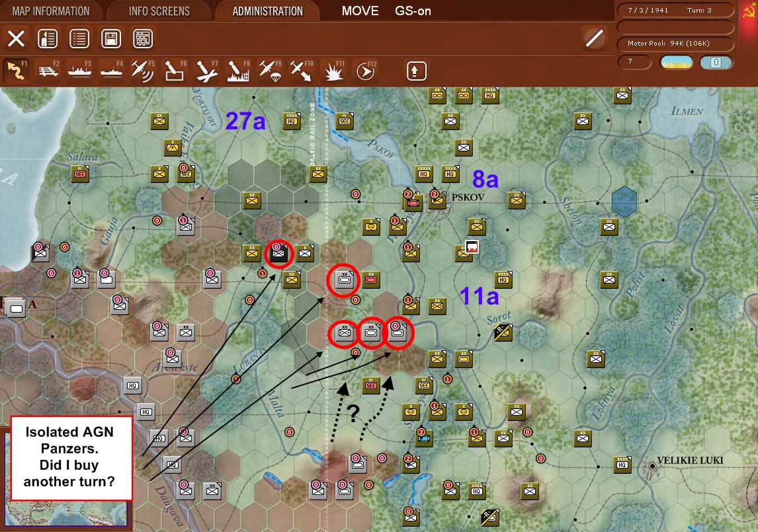
Task: Click the F11 explosion icon
Action: click(x=334, y=71)
